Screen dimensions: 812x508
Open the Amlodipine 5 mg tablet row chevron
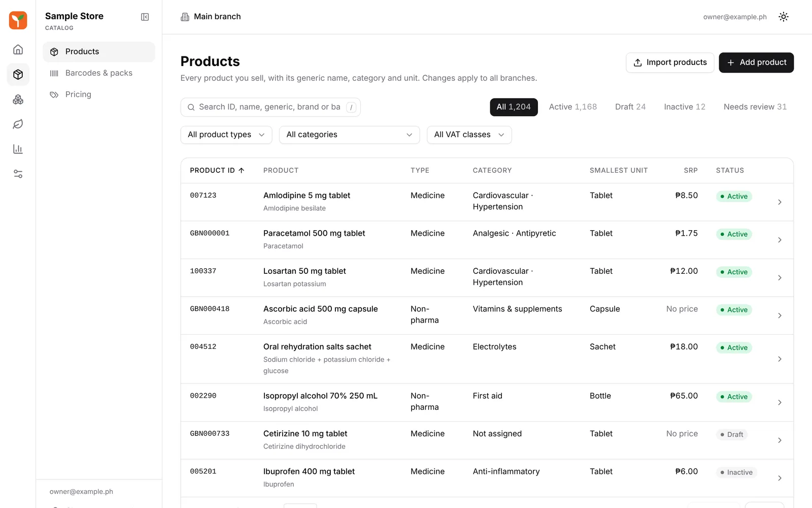[780, 202]
